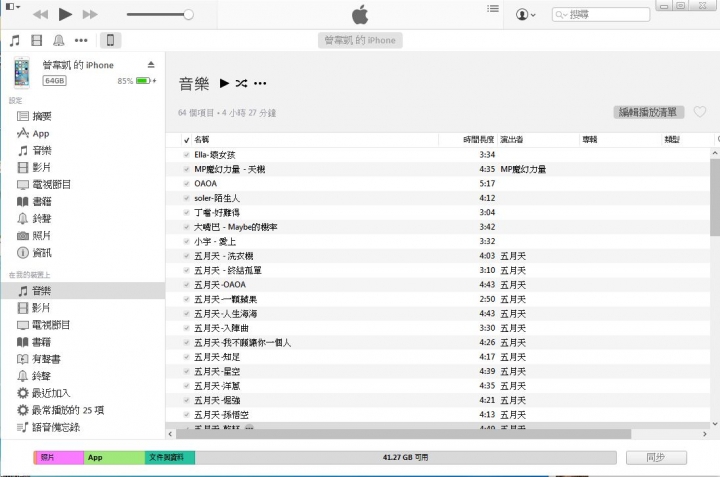Click the vertical scrollbar down arrow
The width and height of the screenshot is (720, 477).
(715, 424)
